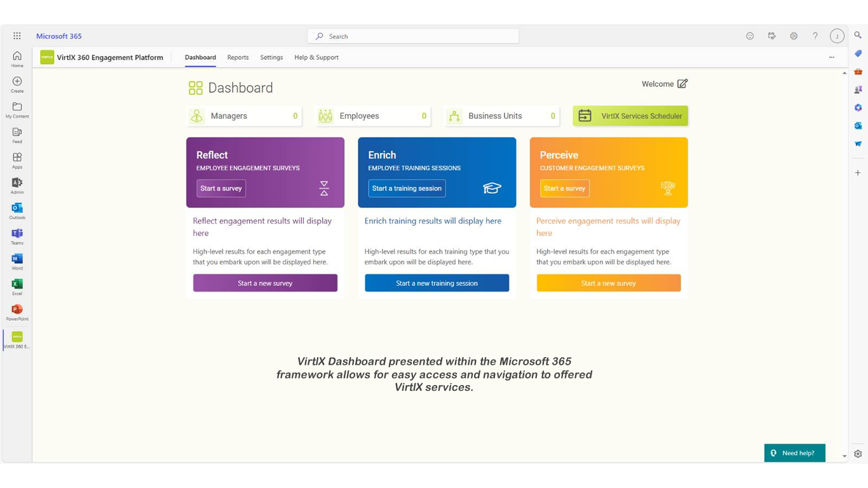868x488 pixels.
Task: Open the blue paper plane sidebar icon
Action: pyautogui.click(x=858, y=144)
